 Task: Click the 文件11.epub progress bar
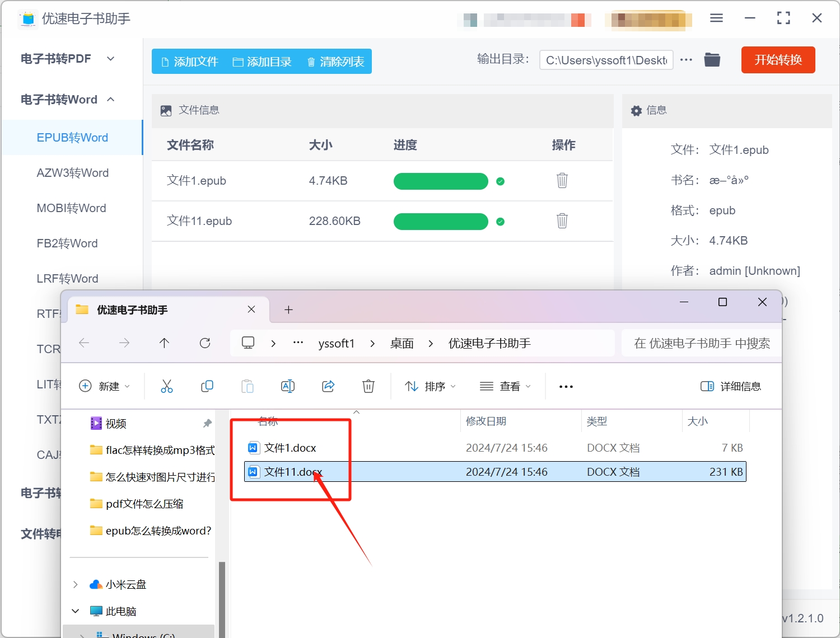coord(441,222)
